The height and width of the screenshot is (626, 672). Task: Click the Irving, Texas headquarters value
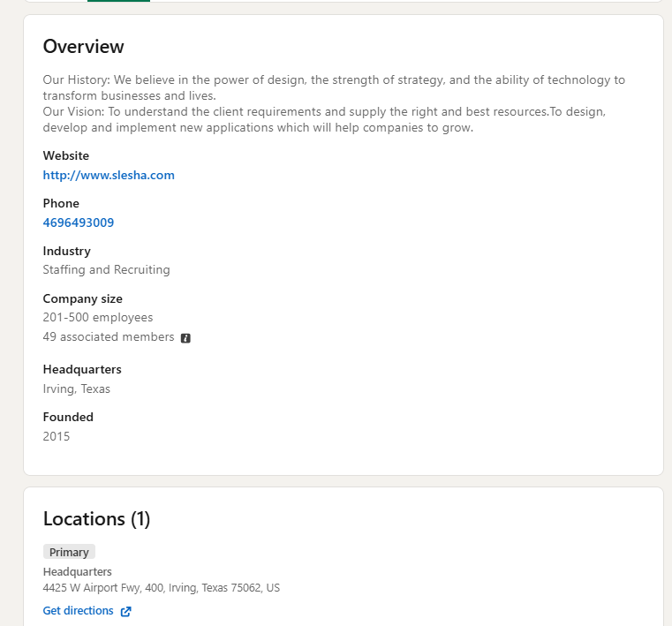(x=77, y=389)
